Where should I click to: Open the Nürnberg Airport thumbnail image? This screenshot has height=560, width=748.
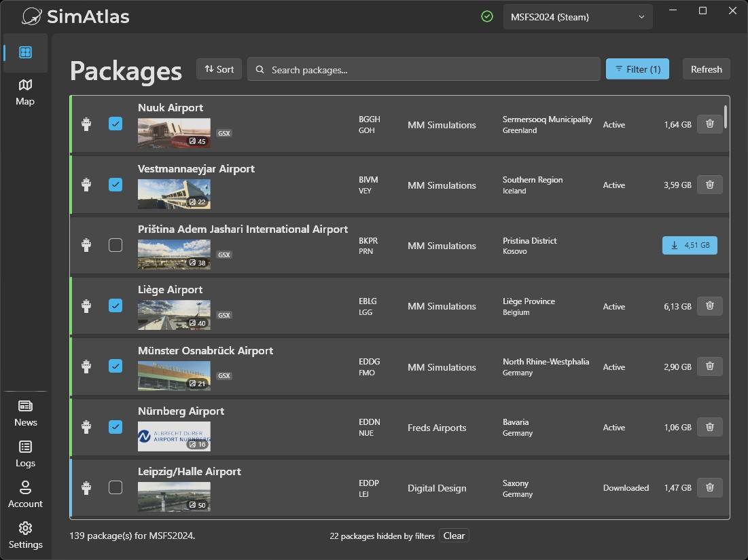tap(174, 436)
